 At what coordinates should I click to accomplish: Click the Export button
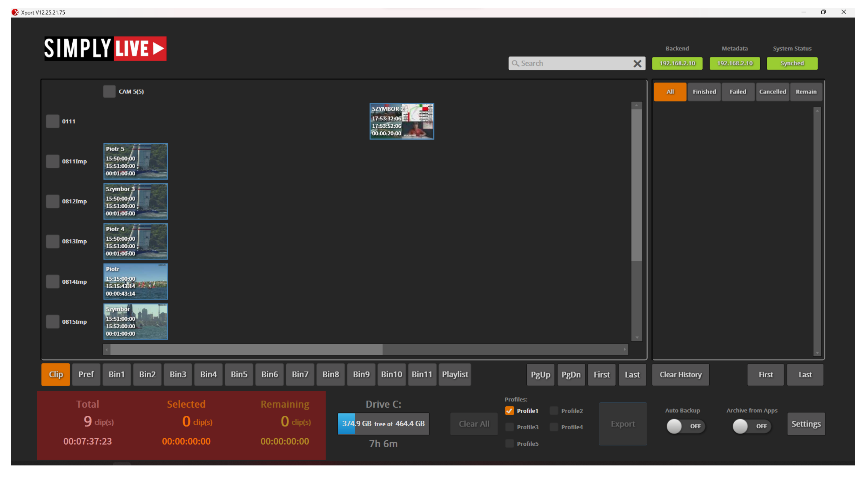623,424
